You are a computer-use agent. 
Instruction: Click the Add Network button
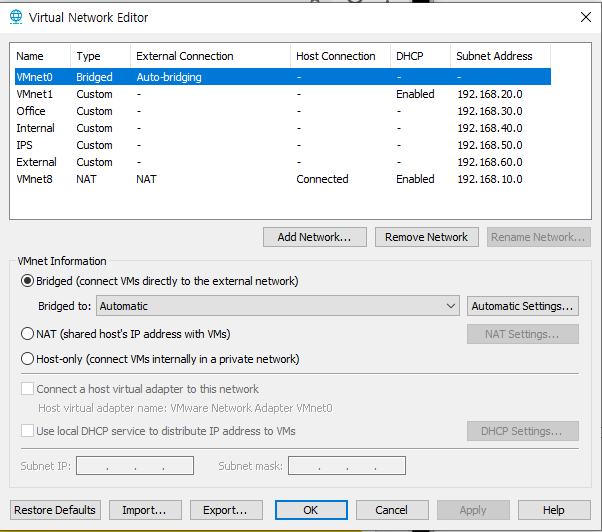point(315,237)
